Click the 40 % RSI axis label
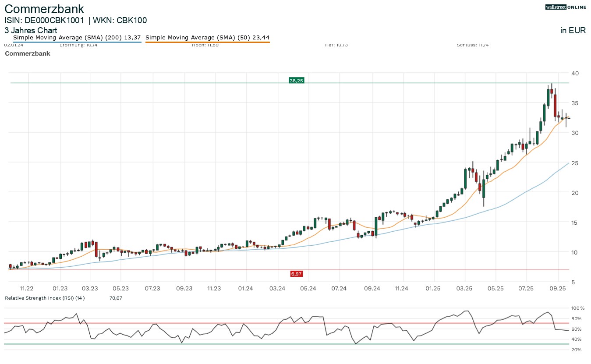Screen dimensions: 591x364 577,339
